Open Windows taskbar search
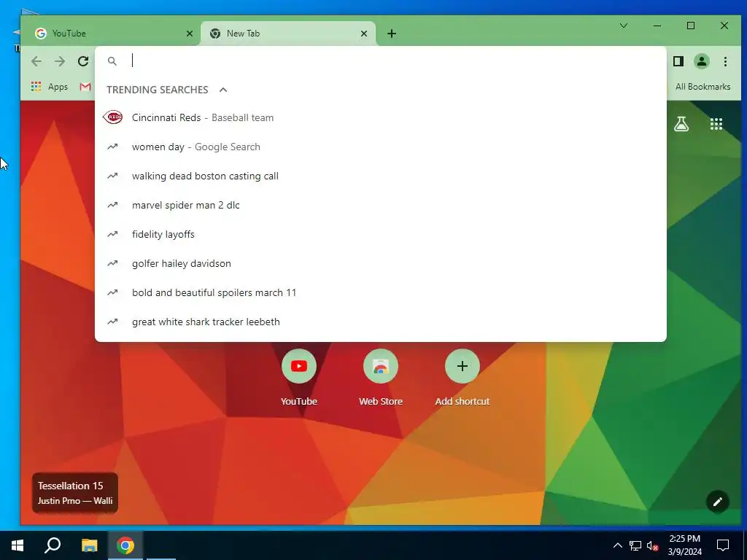Image resolution: width=747 pixels, height=560 pixels. 53,545
